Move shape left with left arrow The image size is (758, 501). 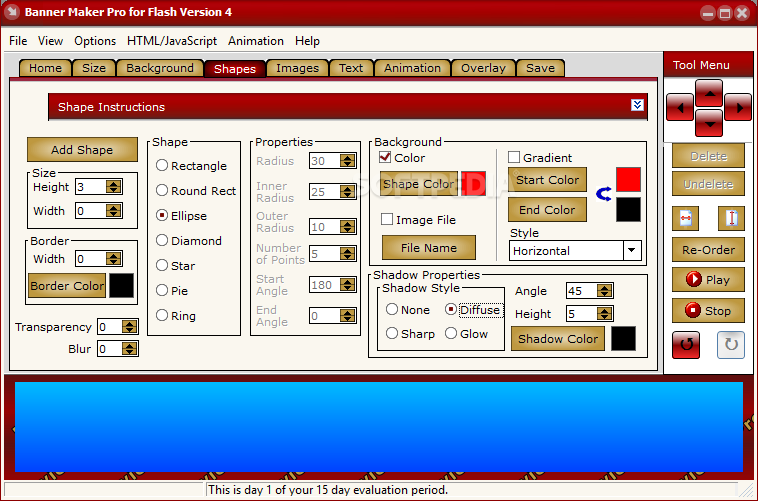coord(680,107)
